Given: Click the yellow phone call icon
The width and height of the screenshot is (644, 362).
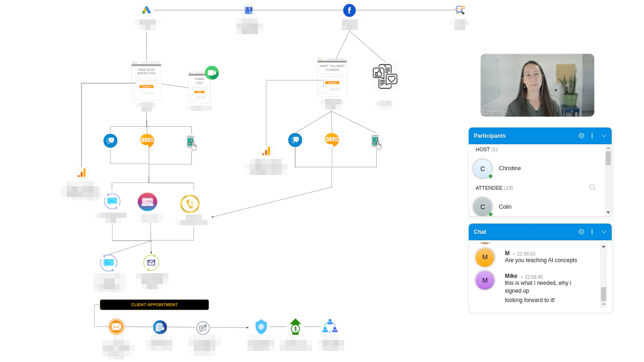Looking at the screenshot, I should (190, 203).
